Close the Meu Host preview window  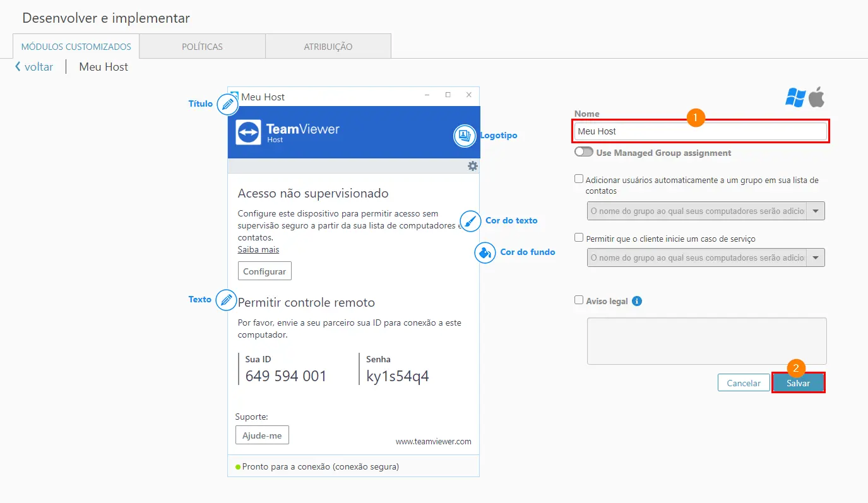click(469, 95)
